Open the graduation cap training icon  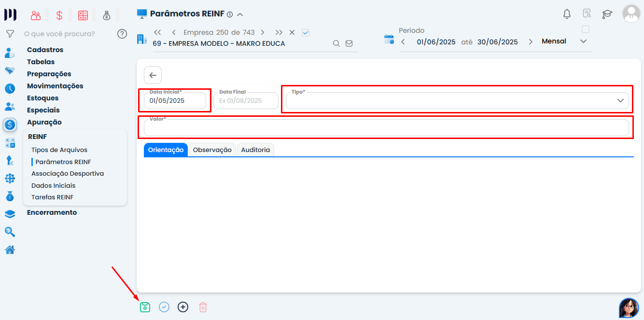tap(607, 14)
